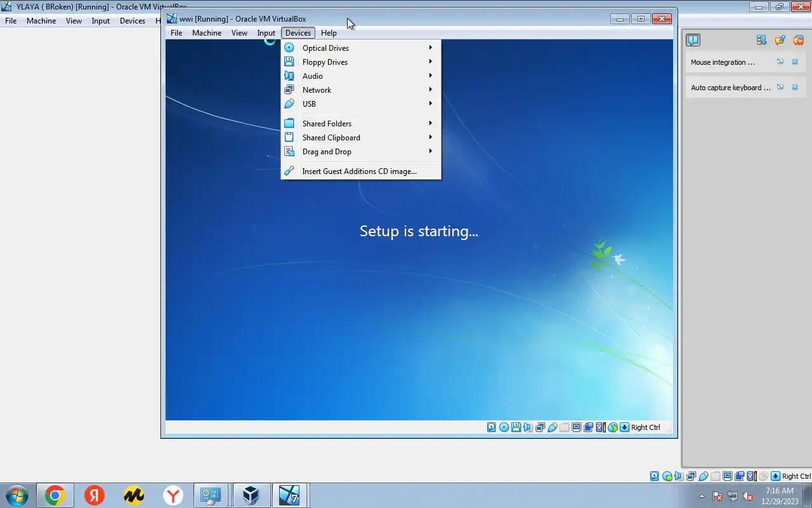Toggle don't-show-again for Auto capture keyboard notification

(780, 88)
